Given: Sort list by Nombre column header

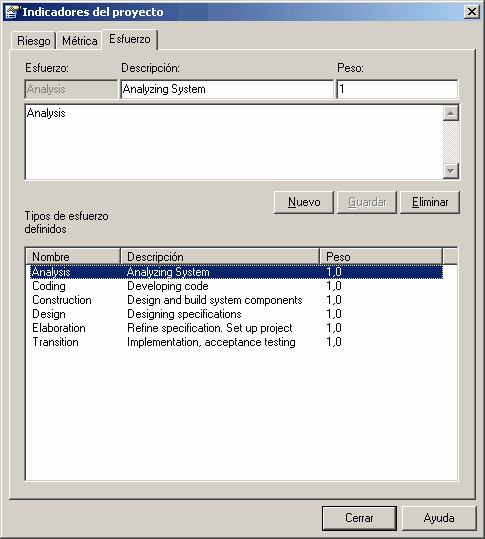Looking at the screenshot, I should 73,257.
